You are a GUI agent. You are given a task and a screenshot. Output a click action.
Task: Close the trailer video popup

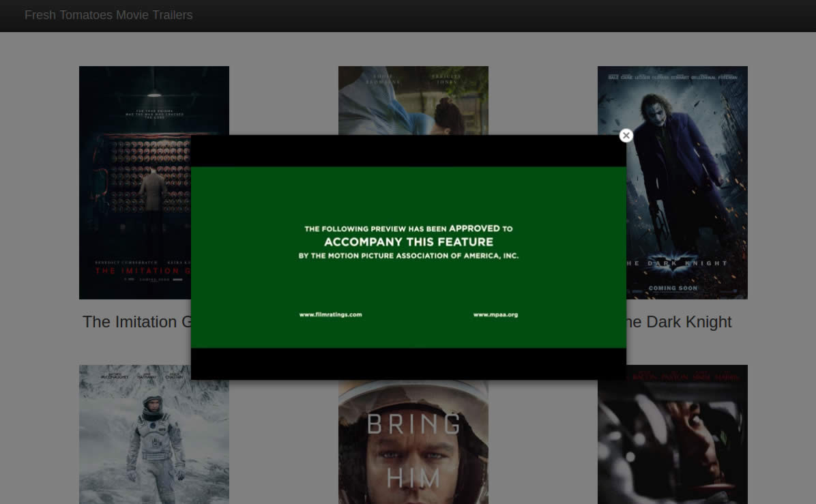point(626,136)
